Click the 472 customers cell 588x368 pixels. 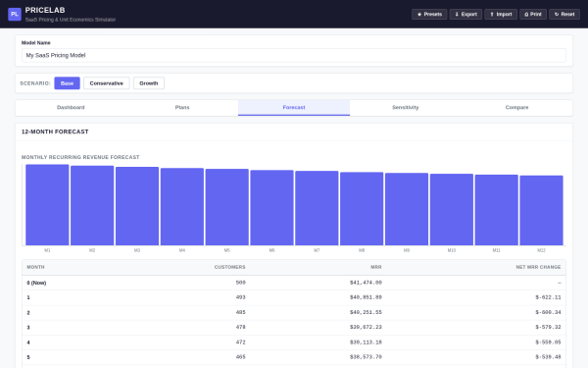click(x=241, y=342)
